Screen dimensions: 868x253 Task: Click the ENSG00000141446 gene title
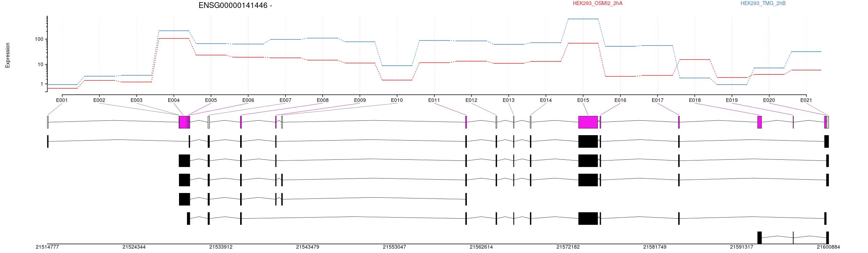coord(235,5)
